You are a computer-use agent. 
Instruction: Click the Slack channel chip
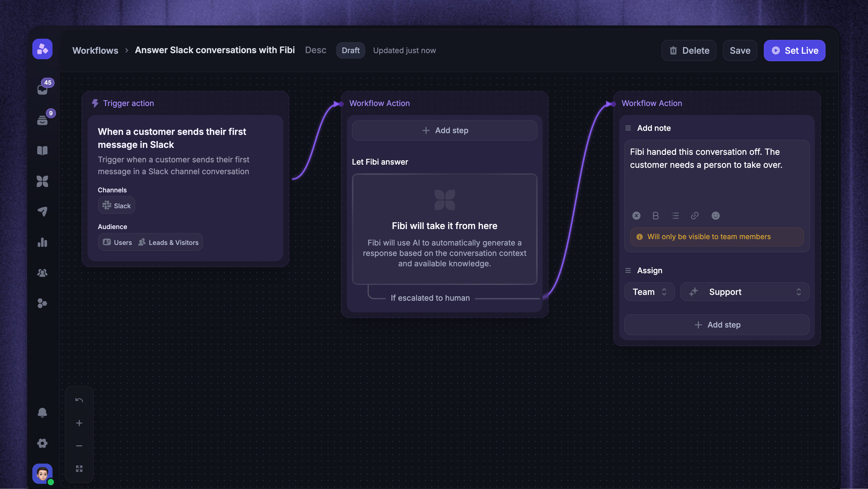pyautogui.click(x=117, y=206)
